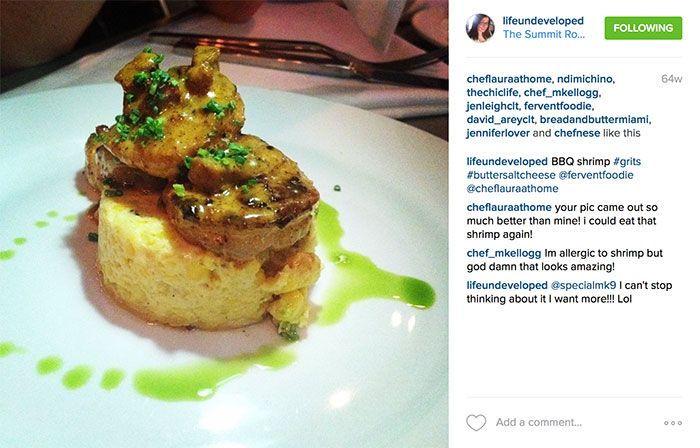The width and height of the screenshot is (700, 448).
Task: Open breadandbuttermiami in likes list
Action: 595,120
